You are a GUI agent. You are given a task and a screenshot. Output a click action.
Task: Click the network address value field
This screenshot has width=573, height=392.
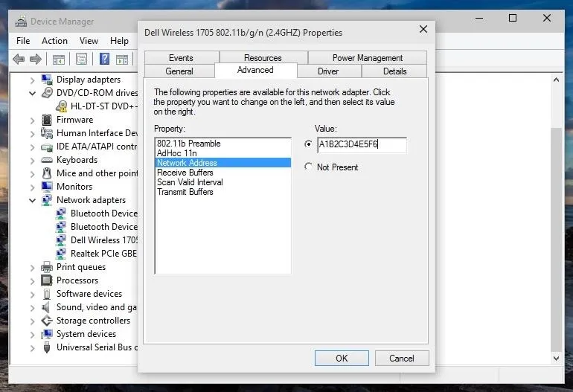pos(362,144)
